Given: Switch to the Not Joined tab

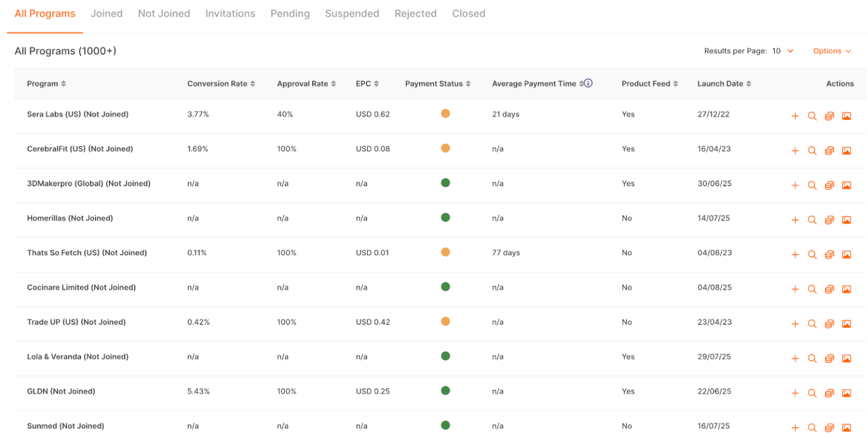Looking at the screenshot, I should coord(164,14).
